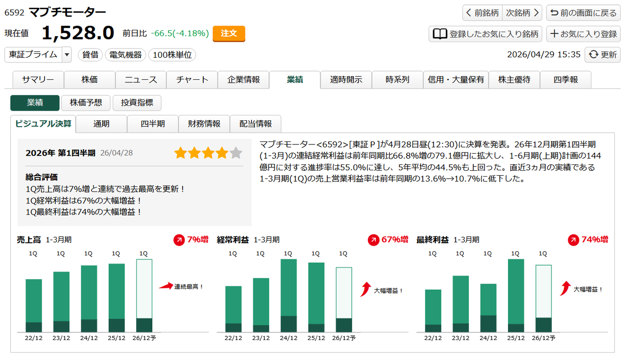
Task: Refresh data with 更新 button
Action: tap(603, 55)
